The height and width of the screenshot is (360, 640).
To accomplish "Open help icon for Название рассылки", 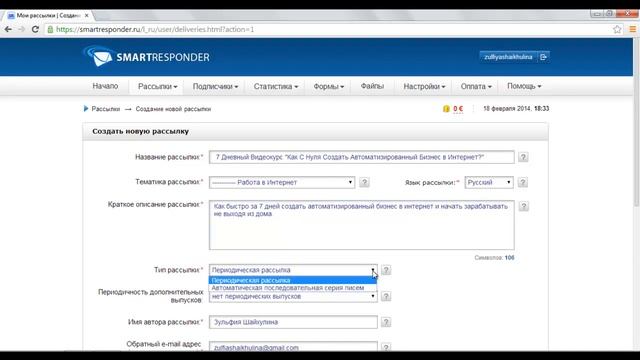I will [x=523, y=157].
